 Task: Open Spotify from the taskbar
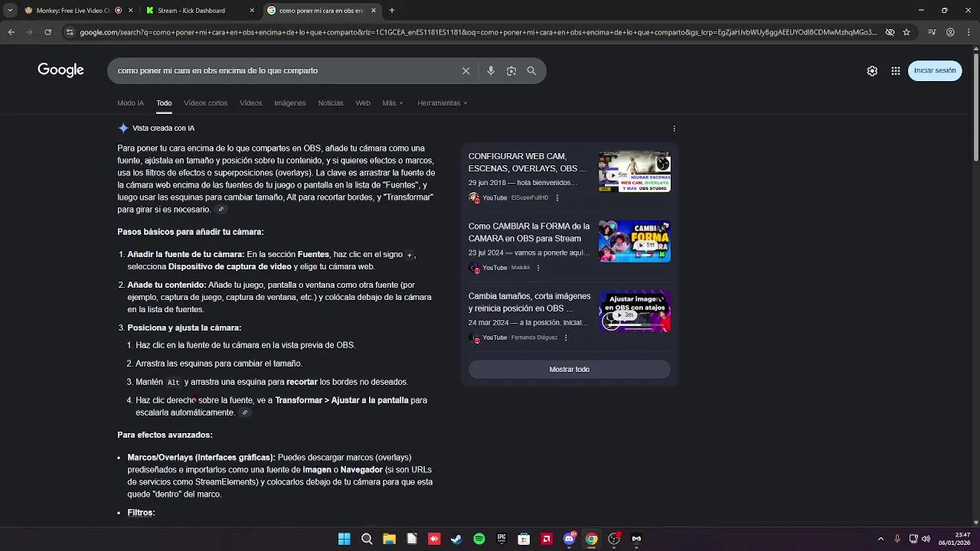(x=479, y=539)
